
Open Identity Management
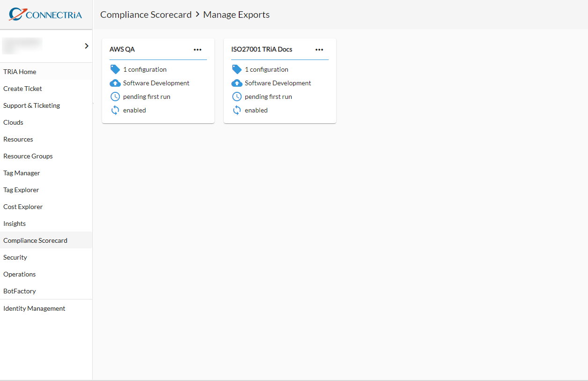click(x=46, y=308)
